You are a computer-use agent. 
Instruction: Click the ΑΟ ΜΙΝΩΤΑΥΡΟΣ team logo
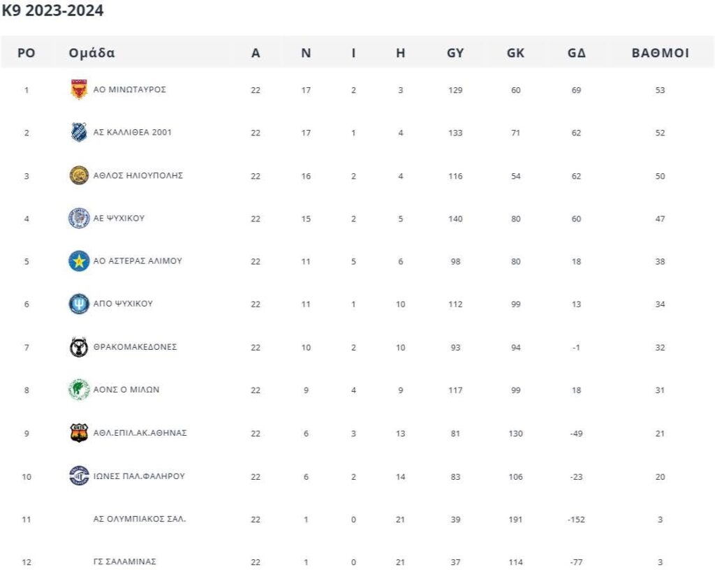(x=79, y=90)
